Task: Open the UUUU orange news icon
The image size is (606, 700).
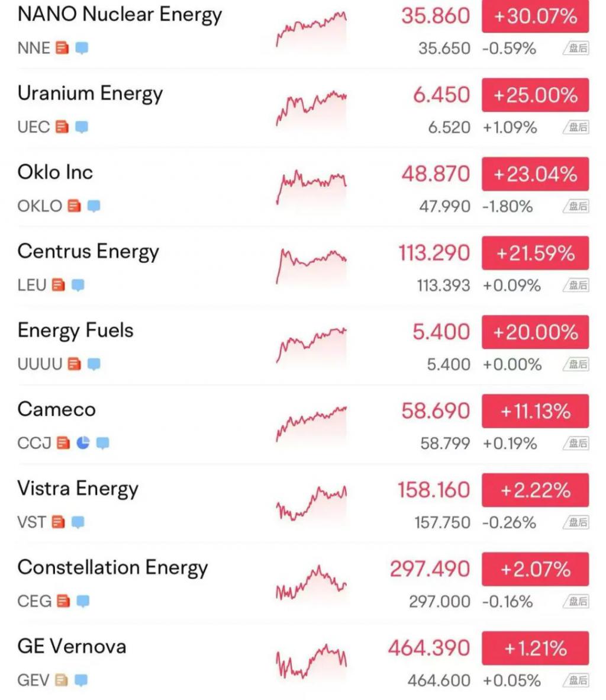Action: click(74, 364)
